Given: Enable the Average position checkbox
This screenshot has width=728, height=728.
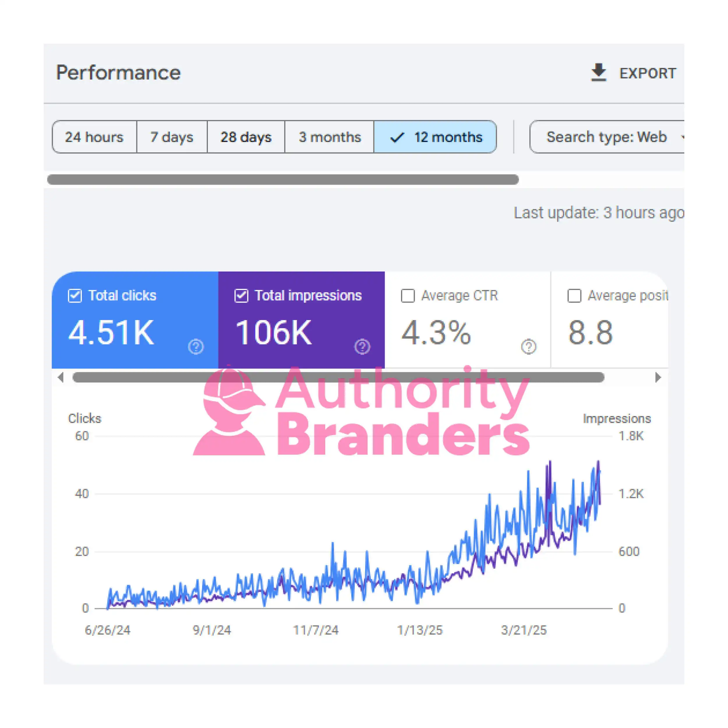Looking at the screenshot, I should coord(574,296).
